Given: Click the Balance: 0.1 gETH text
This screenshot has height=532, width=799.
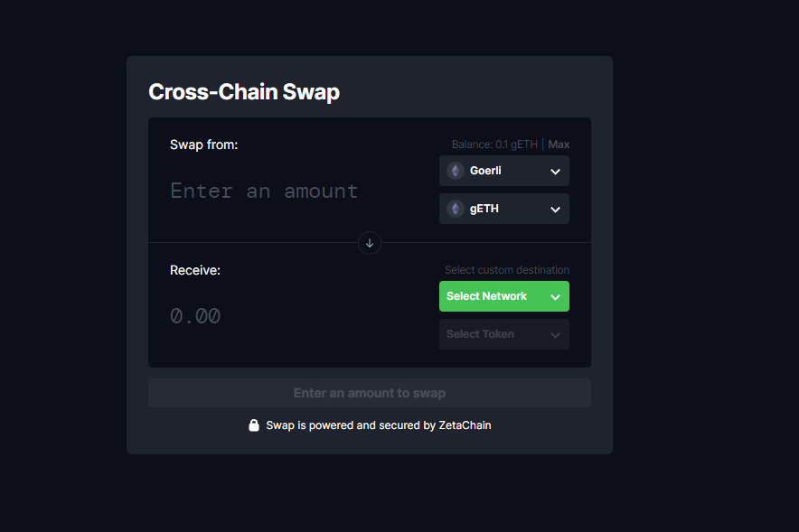Looking at the screenshot, I should [494, 145].
